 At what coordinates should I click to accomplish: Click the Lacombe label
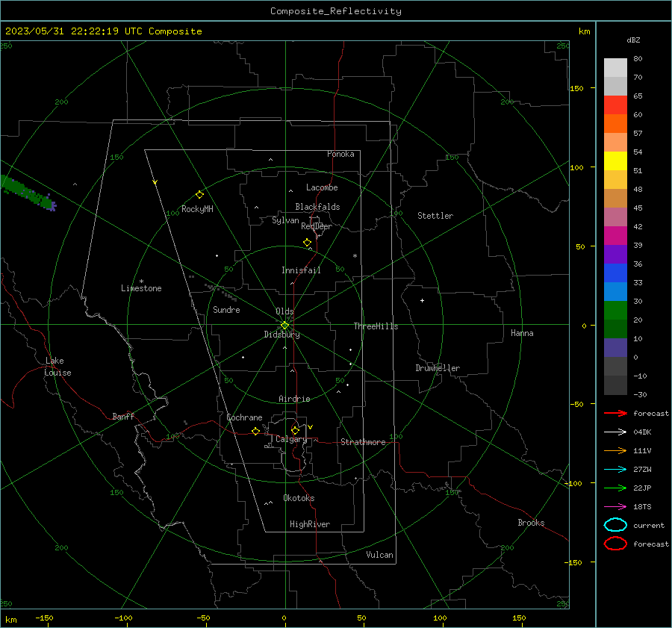(x=322, y=187)
